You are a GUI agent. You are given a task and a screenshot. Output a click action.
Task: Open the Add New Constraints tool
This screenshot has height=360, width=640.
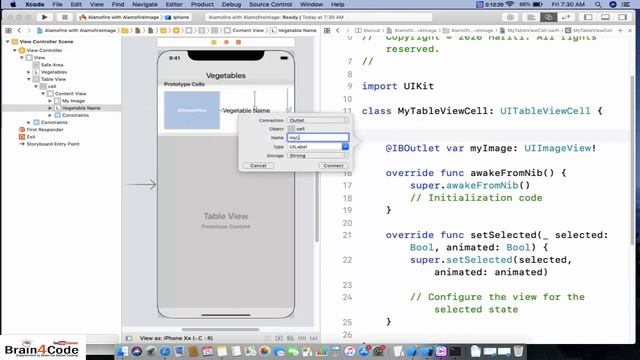tap(302, 338)
